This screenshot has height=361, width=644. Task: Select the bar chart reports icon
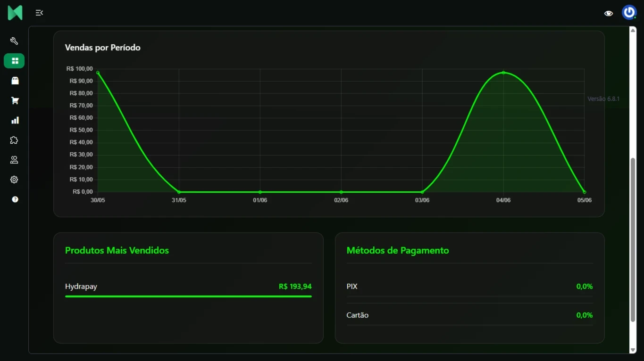coord(14,120)
